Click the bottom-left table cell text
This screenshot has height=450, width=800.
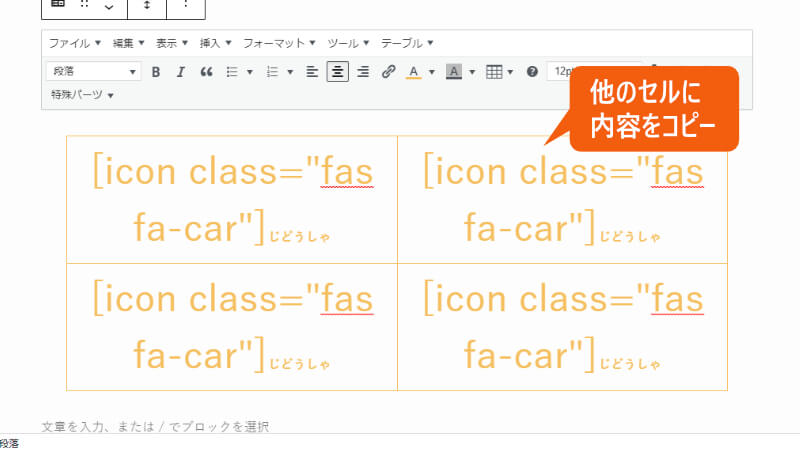232,327
